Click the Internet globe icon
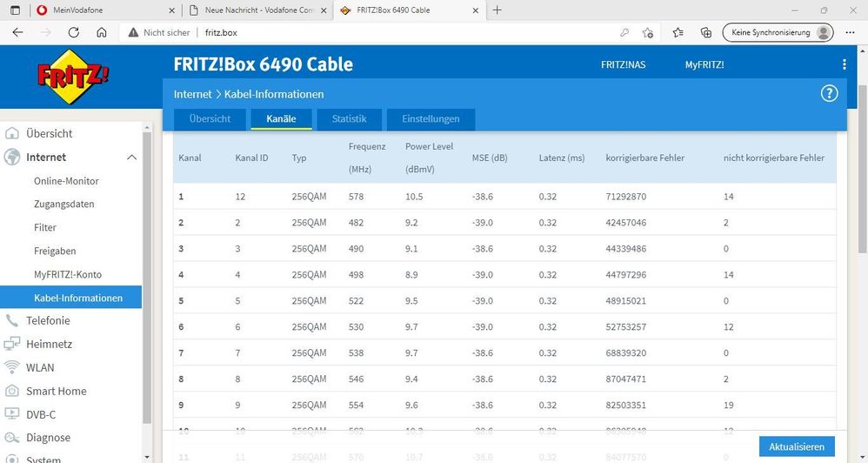The width and height of the screenshot is (868, 463). tap(11, 158)
